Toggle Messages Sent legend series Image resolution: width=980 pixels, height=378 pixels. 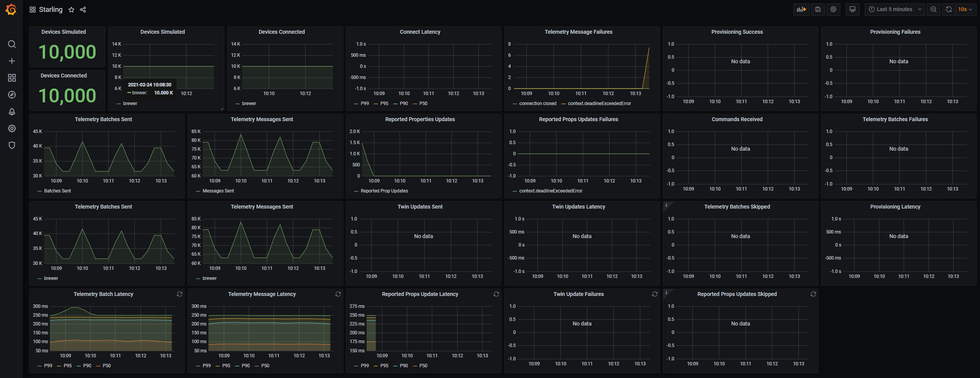click(218, 191)
